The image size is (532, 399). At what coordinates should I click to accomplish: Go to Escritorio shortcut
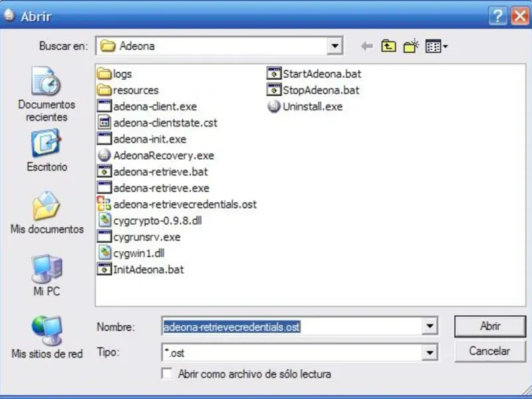click(47, 151)
